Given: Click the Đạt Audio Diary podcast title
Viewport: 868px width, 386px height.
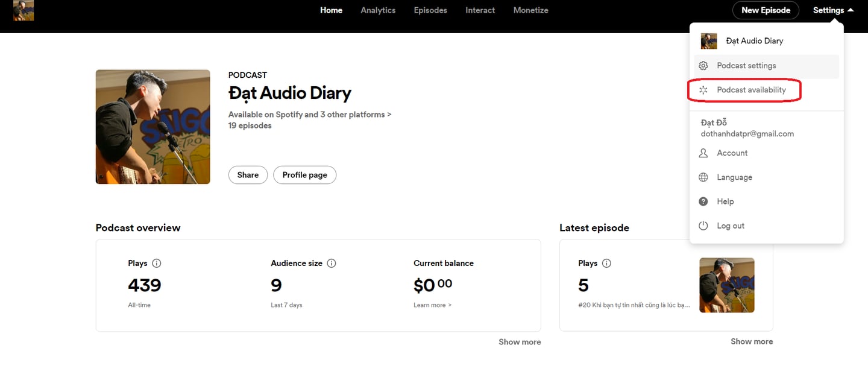Looking at the screenshot, I should [x=289, y=93].
